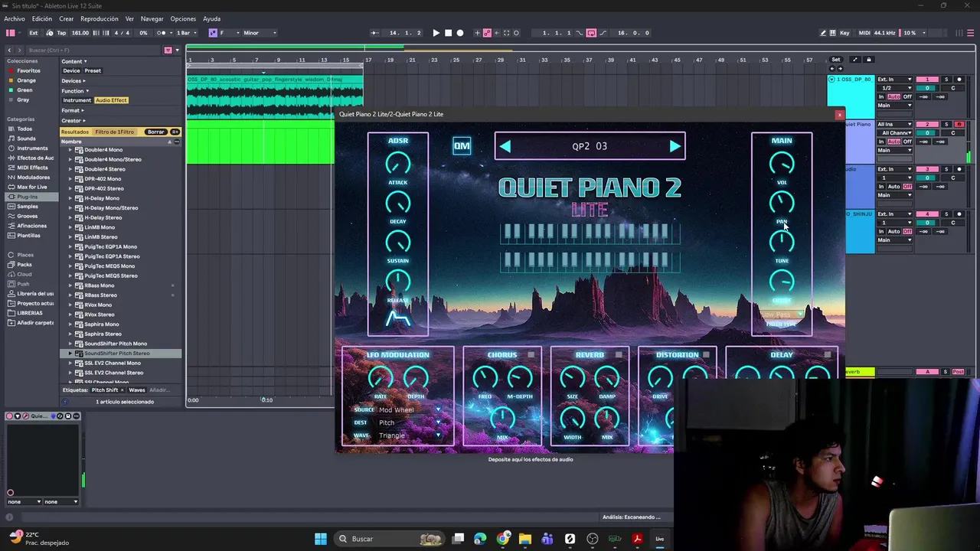This screenshot has height=551, width=980.
Task: Solo track 1 with its S button
Action: (x=946, y=80)
